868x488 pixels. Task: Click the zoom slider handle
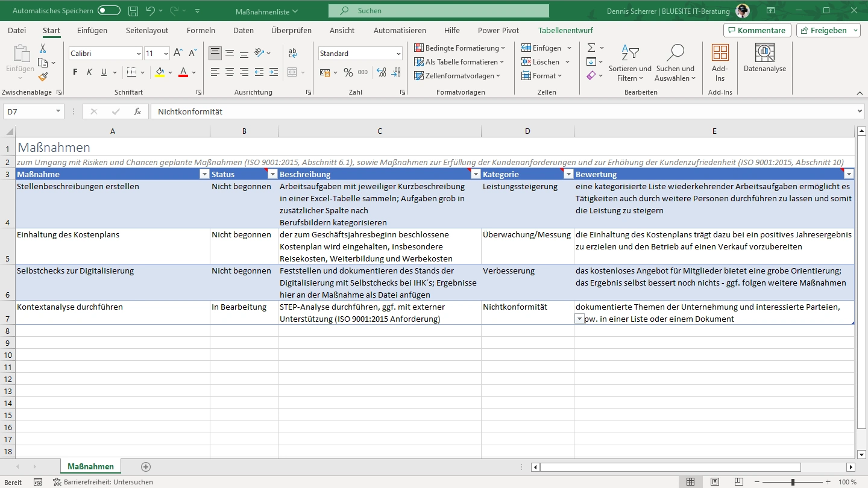click(792, 482)
